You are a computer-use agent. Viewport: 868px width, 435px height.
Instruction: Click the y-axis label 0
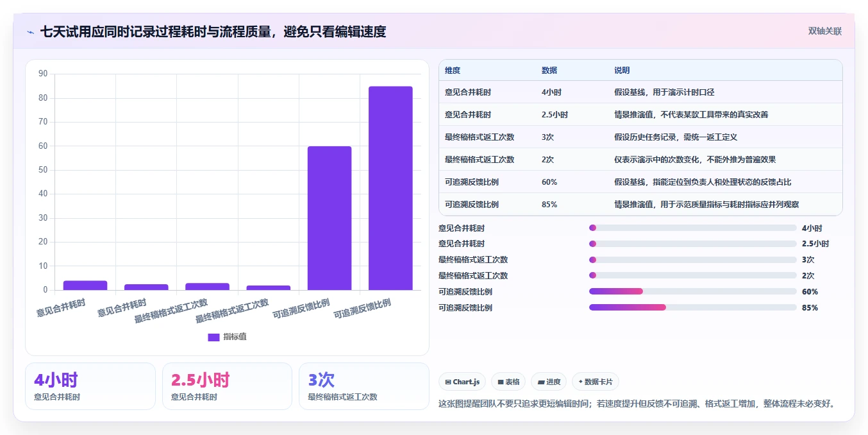click(46, 290)
